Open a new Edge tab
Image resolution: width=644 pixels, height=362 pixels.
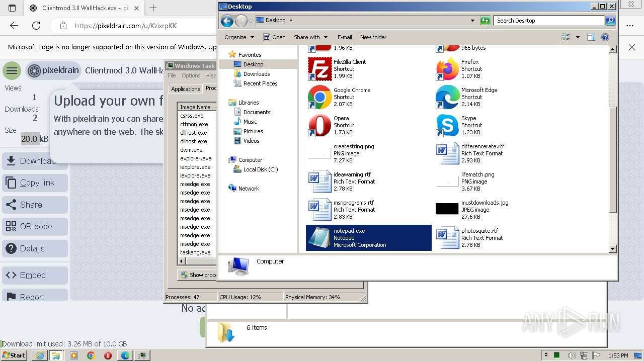(153, 8)
